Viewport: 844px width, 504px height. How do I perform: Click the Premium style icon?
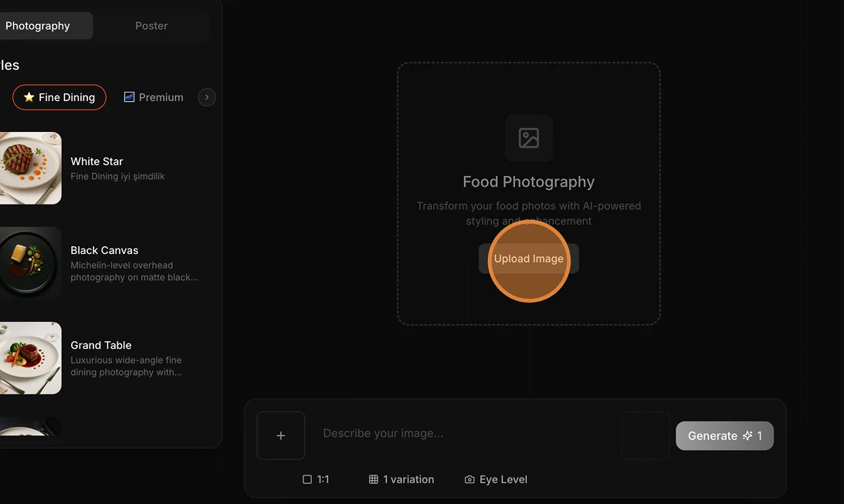point(129,97)
